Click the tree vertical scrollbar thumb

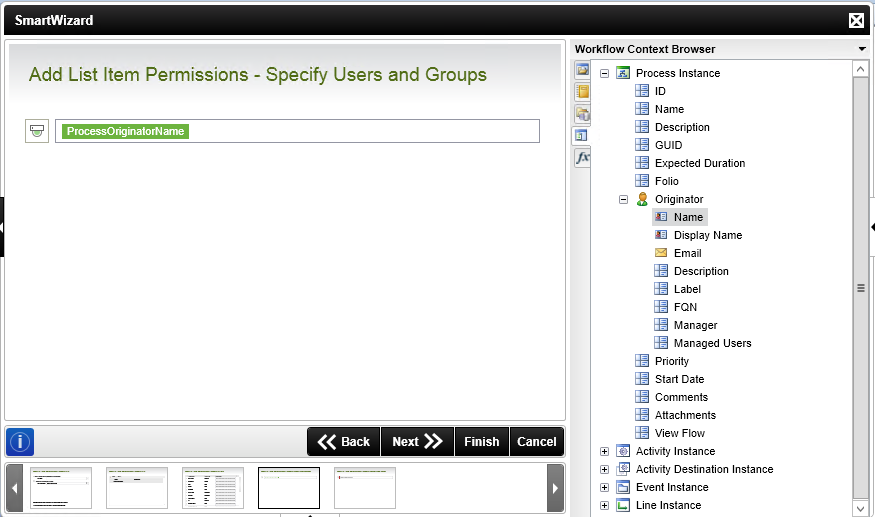click(860, 288)
